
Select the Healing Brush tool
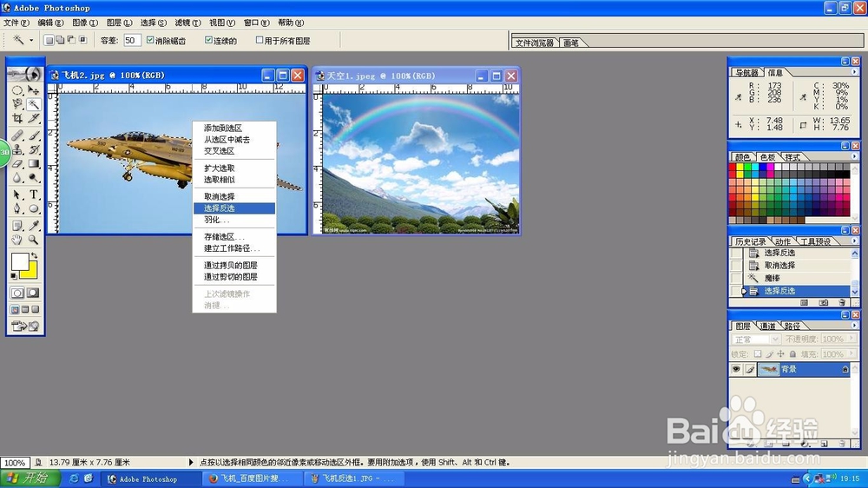click(17, 135)
